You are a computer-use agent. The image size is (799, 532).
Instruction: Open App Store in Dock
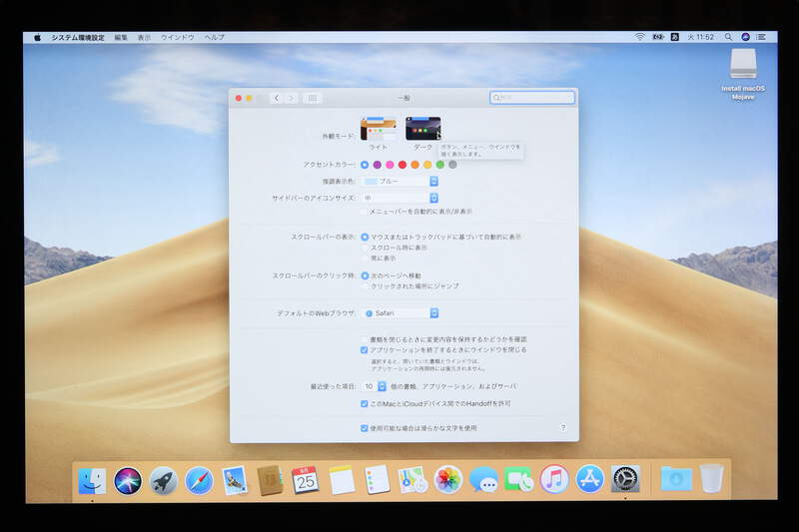point(589,479)
